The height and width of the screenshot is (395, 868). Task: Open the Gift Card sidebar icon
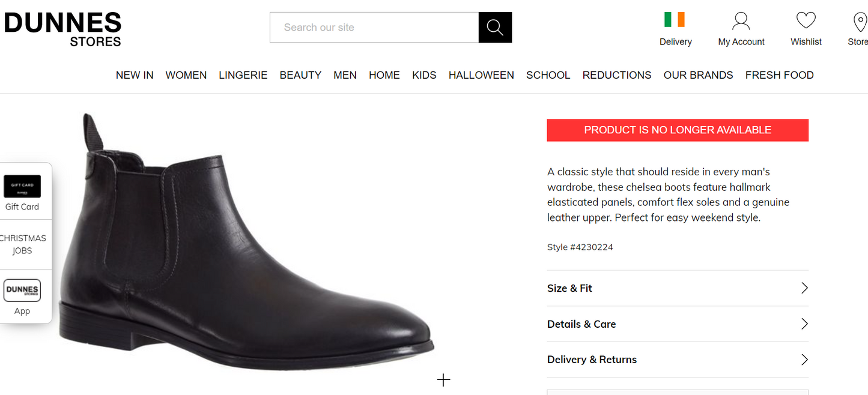tap(22, 186)
